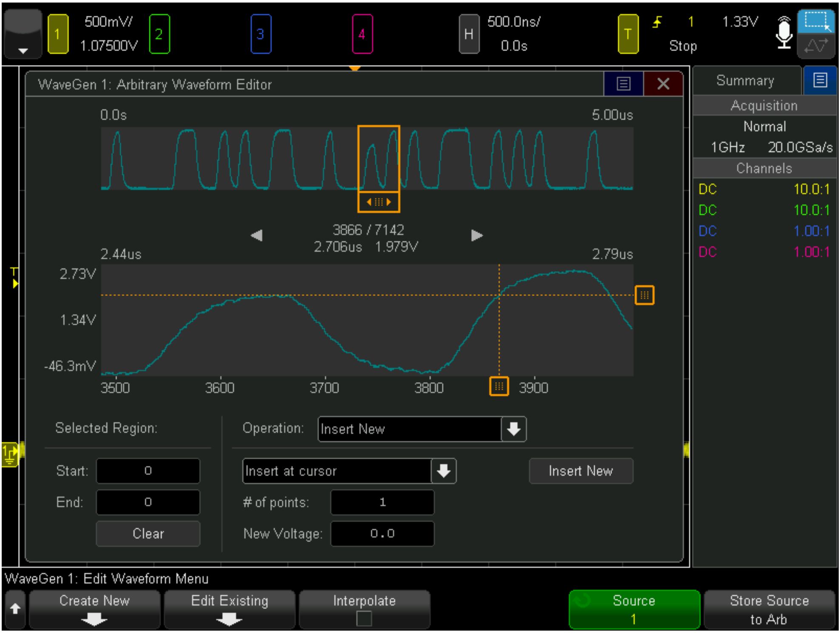Click the zoom box selection icon
Image resolution: width=840 pixels, height=634 pixels.
pos(817,21)
